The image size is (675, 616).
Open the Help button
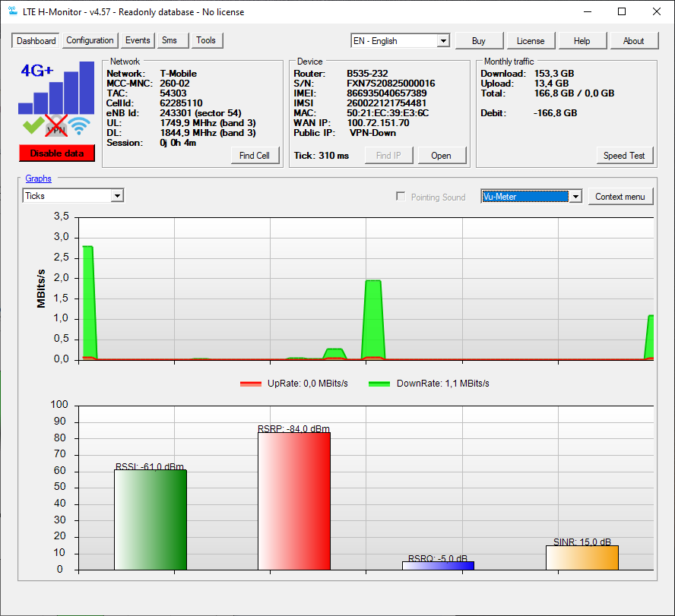coord(582,41)
